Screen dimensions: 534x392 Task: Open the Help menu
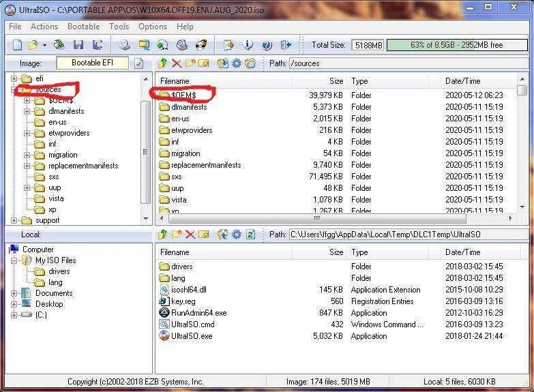185,27
